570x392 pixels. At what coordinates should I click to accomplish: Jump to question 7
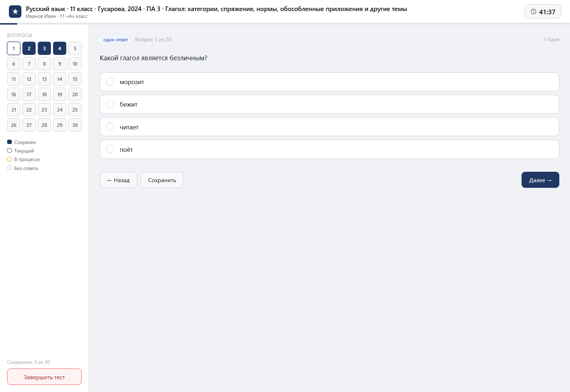click(29, 64)
